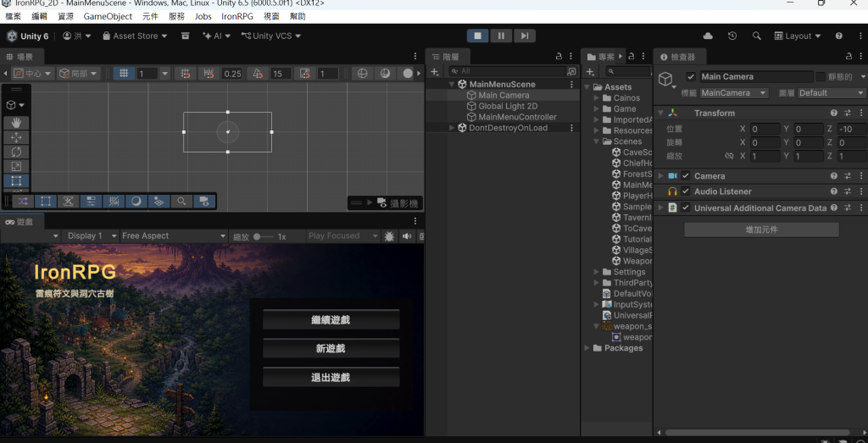Open scene search magnifier overlay icon
868x443 pixels.
181,201
